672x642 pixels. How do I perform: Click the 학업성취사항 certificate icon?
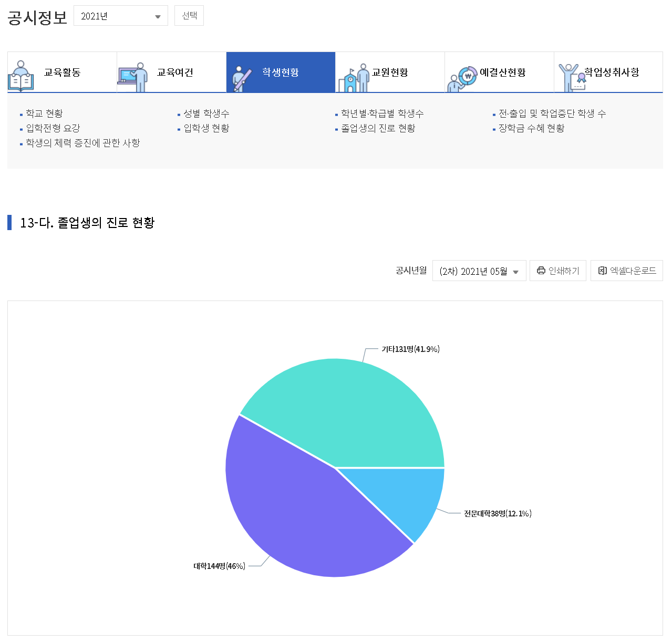tap(572, 78)
